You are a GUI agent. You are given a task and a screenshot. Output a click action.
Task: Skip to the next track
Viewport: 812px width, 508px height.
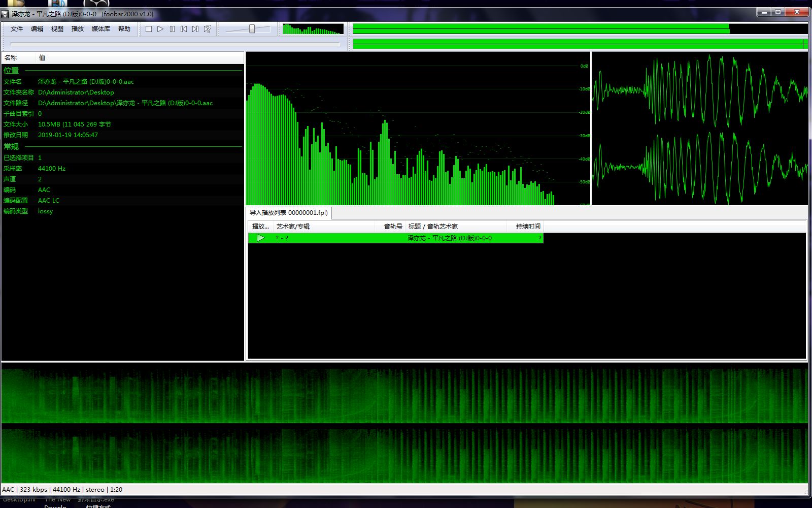click(195, 29)
